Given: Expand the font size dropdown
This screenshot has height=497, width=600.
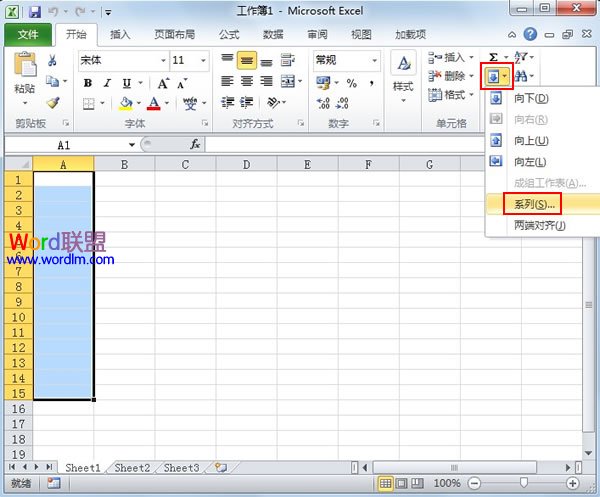Looking at the screenshot, I should 206,60.
